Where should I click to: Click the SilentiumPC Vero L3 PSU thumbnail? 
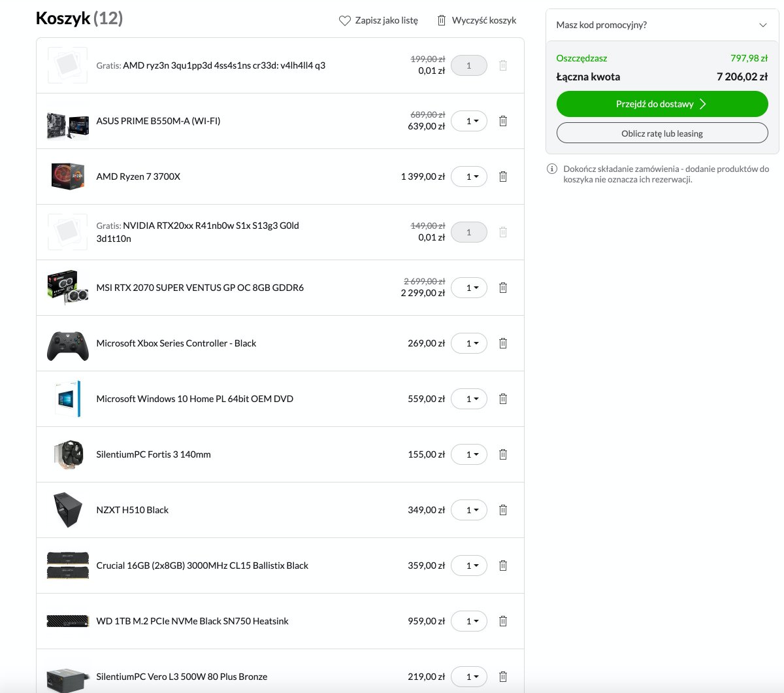(x=67, y=679)
